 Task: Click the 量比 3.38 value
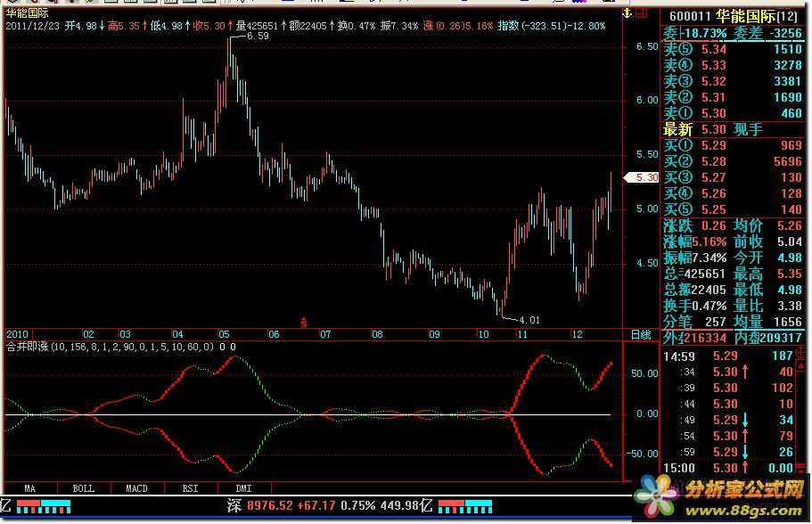(789, 306)
